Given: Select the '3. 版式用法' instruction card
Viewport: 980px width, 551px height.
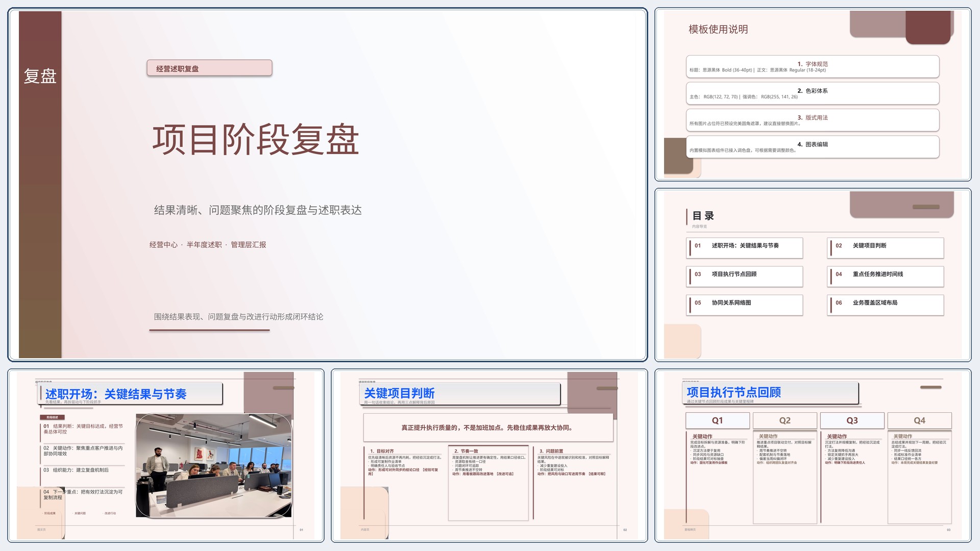Looking at the screenshot, I should tap(813, 120).
